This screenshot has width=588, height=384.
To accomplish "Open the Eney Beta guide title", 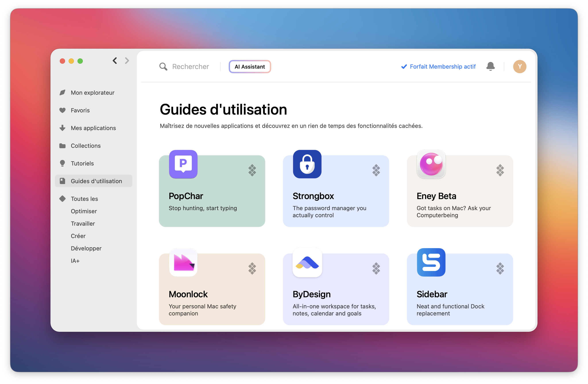I will 436,196.
